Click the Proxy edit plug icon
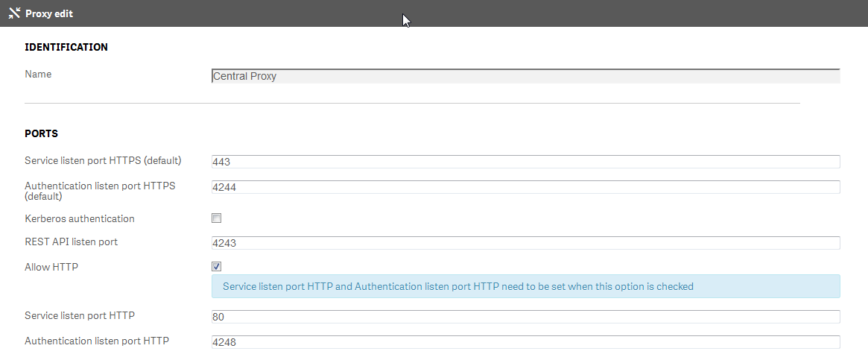The width and height of the screenshot is (868, 360). tap(13, 13)
